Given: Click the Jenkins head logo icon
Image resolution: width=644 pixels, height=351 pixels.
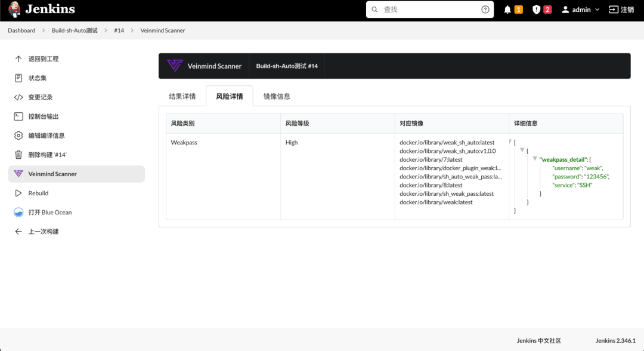Looking at the screenshot, I should pyautogui.click(x=14, y=10).
